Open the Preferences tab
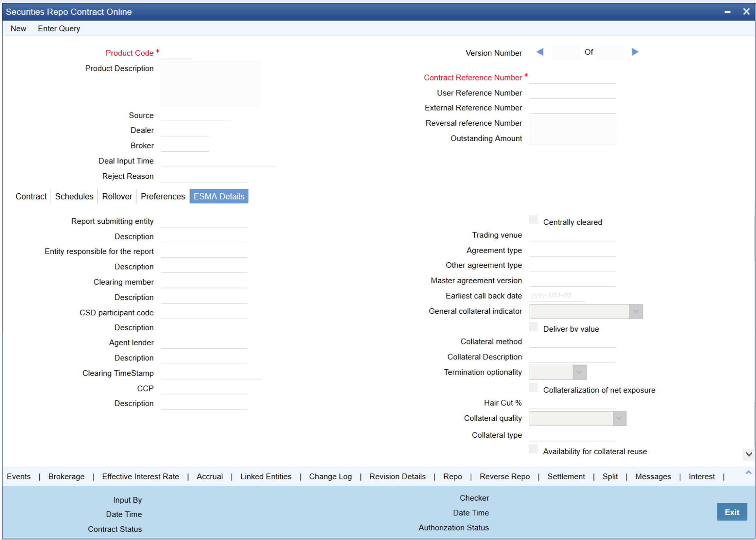The width and height of the screenshot is (756, 540). 163,197
